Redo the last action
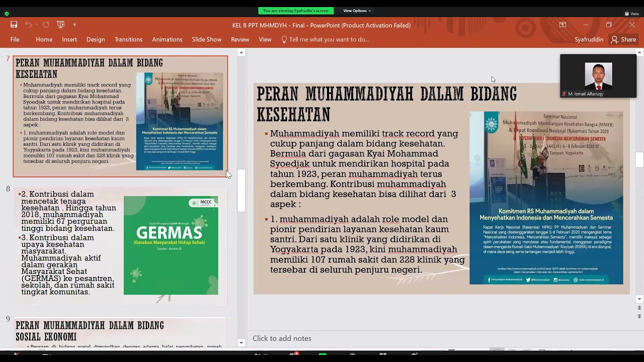This screenshot has height=362, width=644. click(46, 25)
